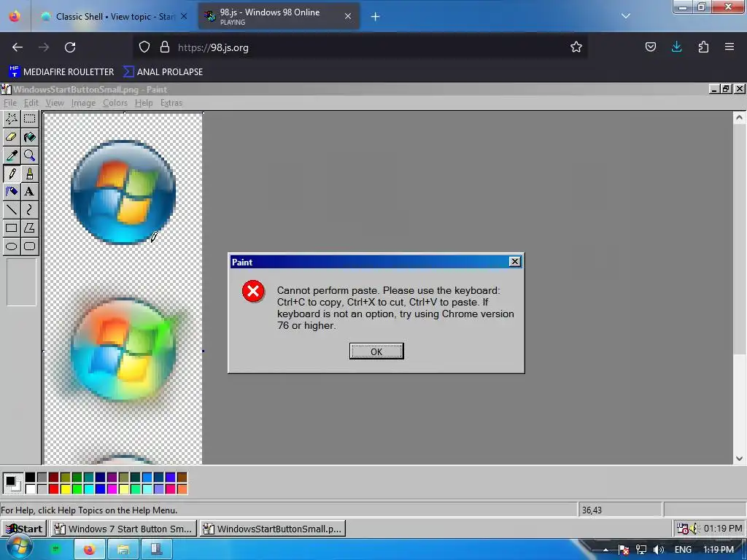Switch to the 98.js Windows 98 Online tab

[x=279, y=16]
